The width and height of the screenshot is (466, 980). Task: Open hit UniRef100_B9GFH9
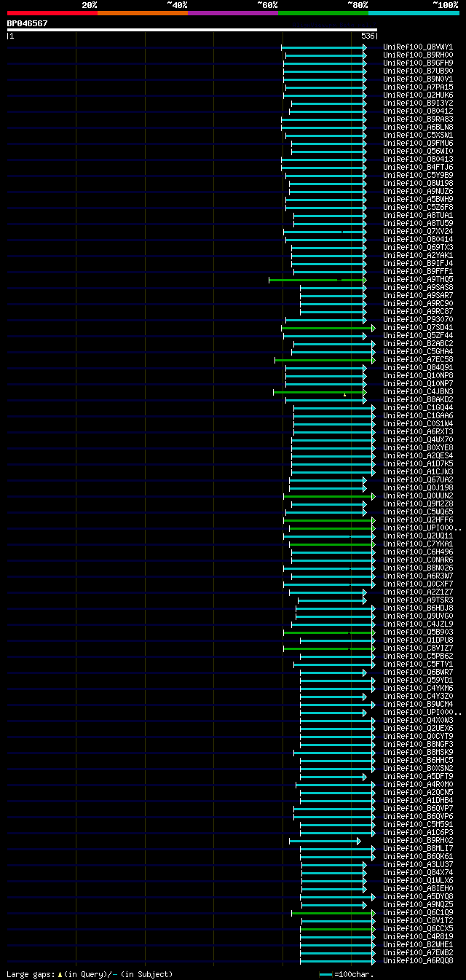click(418, 63)
